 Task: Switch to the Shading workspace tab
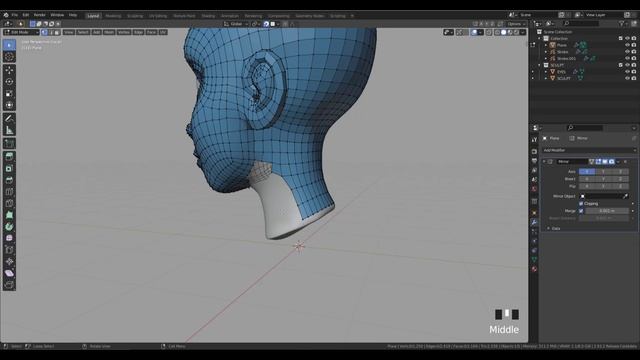pyautogui.click(x=208, y=16)
